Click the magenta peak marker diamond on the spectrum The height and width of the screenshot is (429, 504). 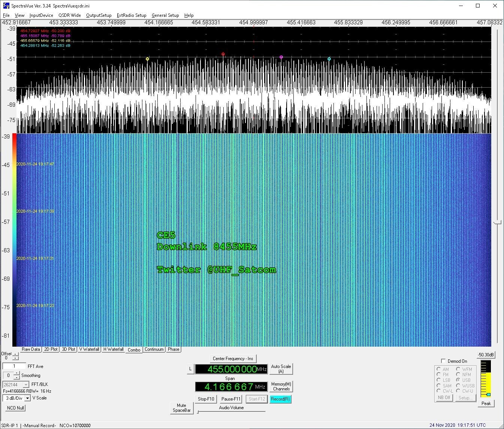coord(281,57)
